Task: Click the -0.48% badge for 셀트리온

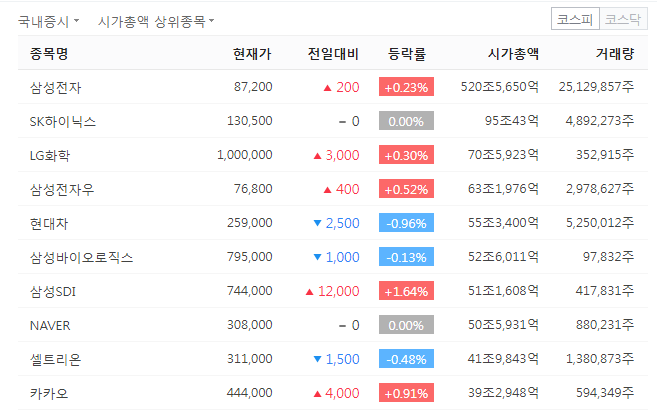Action: click(x=406, y=358)
